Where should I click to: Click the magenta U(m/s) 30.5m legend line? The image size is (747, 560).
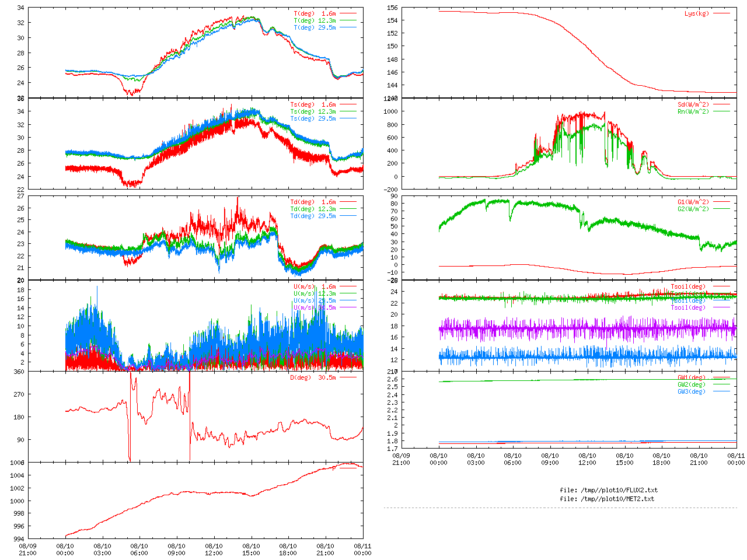click(348, 307)
